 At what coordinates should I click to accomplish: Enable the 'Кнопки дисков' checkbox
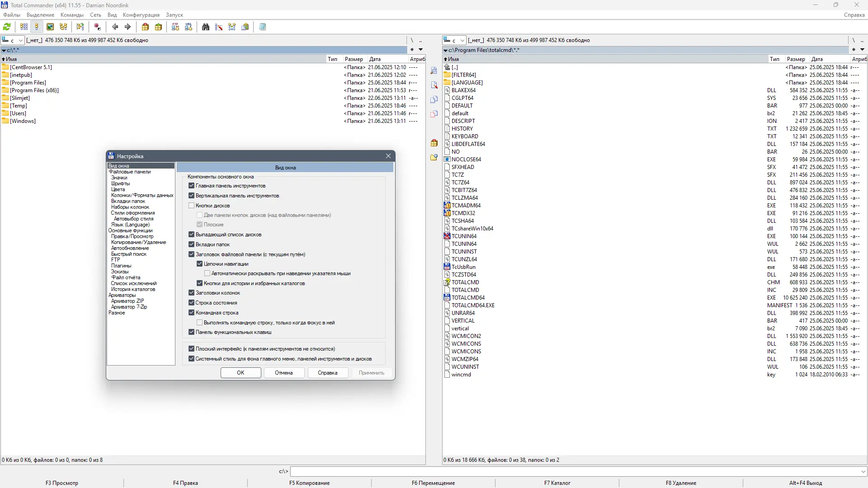[192, 206]
